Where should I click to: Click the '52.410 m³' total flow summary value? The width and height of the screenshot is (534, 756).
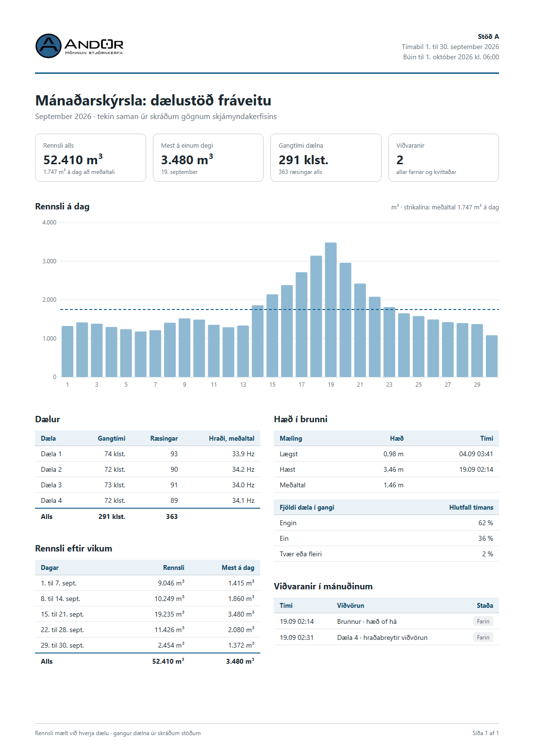click(x=73, y=159)
